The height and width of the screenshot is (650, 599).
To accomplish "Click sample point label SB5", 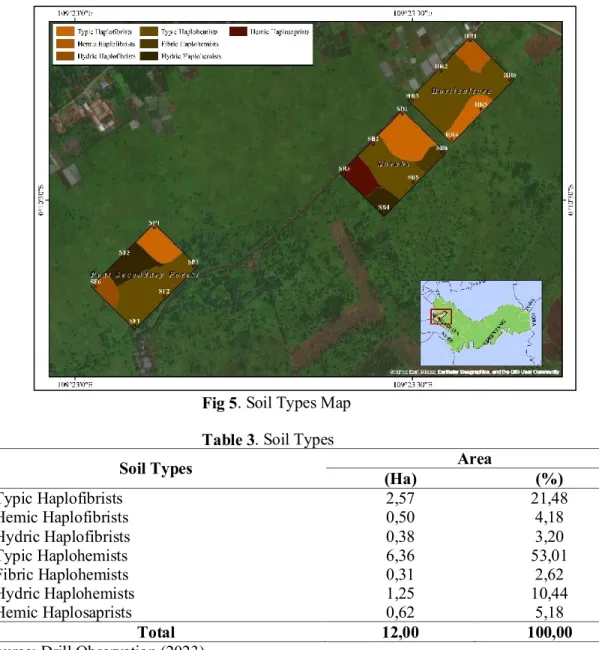I will (x=413, y=177).
